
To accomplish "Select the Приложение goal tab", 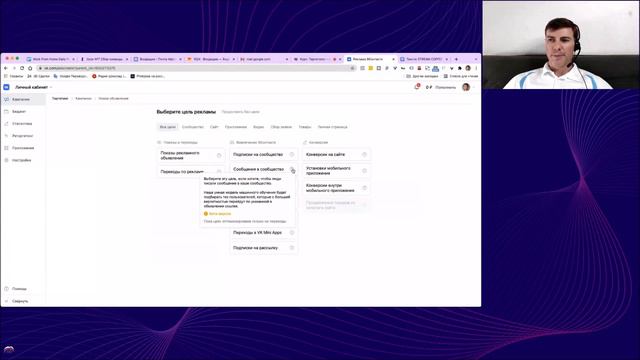I will 236,127.
